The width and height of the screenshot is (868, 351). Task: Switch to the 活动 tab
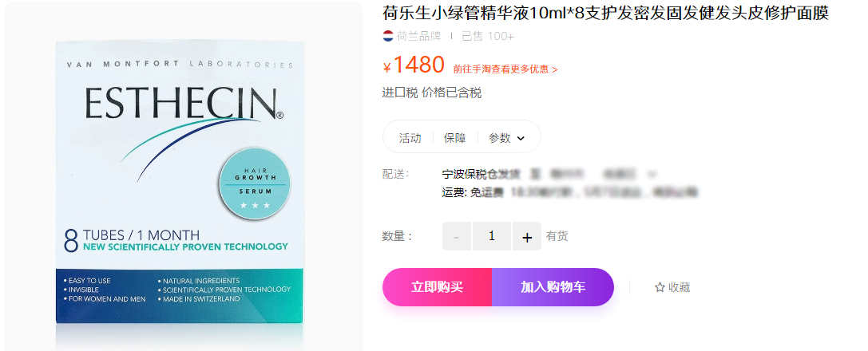click(x=410, y=138)
